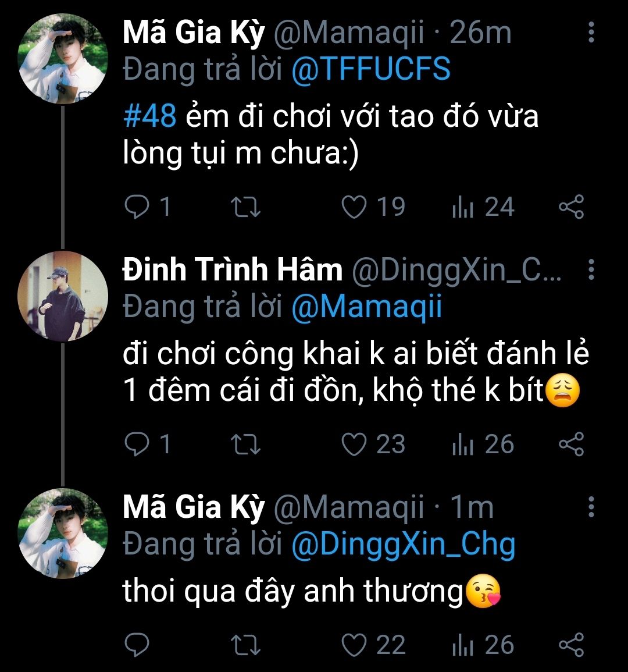Open the @TFFUCFS mention link
Viewport: 628px width, 672px height.
coord(370,70)
